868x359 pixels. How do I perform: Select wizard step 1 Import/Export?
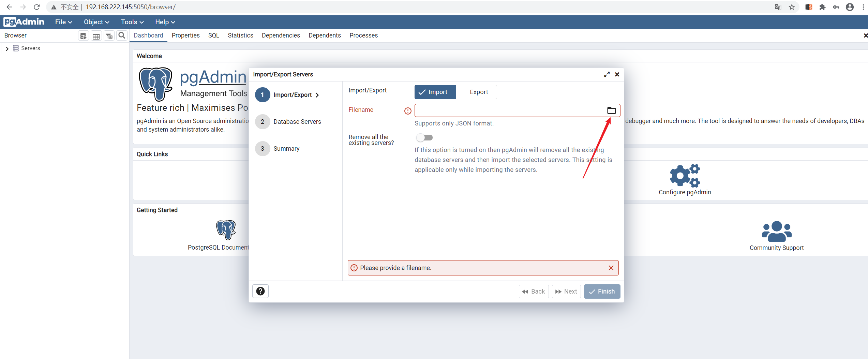point(287,95)
